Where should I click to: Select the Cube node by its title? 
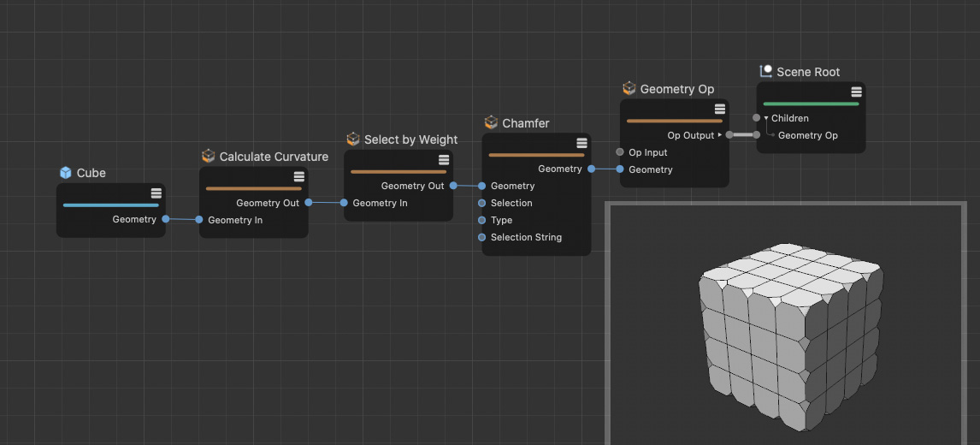tap(92, 173)
